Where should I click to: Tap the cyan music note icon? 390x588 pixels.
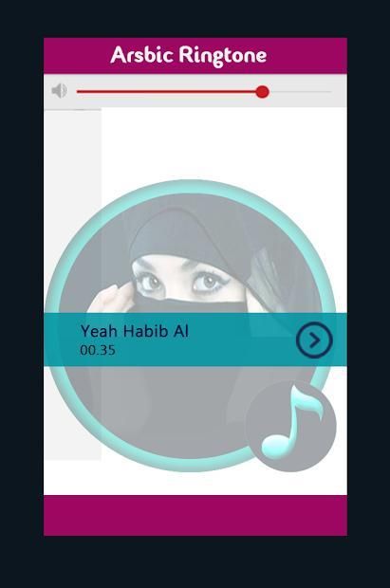(x=291, y=421)
